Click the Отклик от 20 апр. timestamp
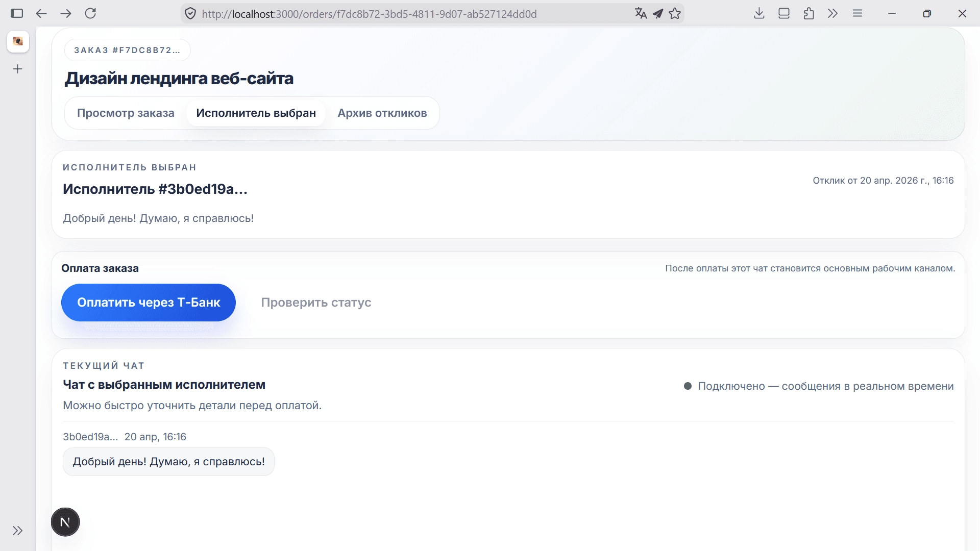980x551 pixels. [883, 181]
